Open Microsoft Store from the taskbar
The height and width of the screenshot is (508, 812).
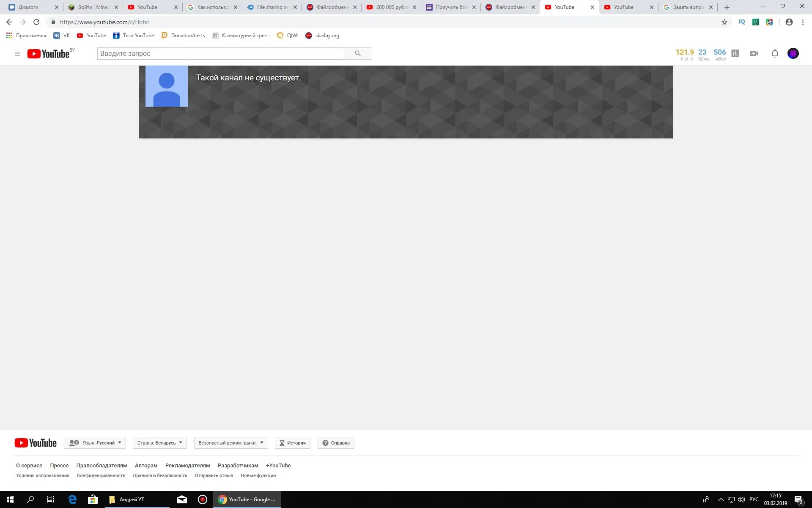pyautogui.click(x=93, y=500)
